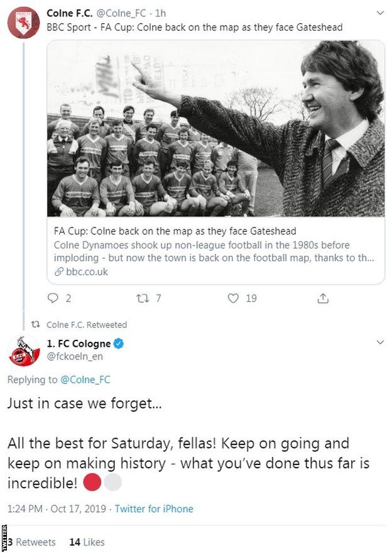This screenshot has width=392, height=553.
Task: Open the dropdown chevron on the Colne F.C. tweet
Action: (379, 12)
